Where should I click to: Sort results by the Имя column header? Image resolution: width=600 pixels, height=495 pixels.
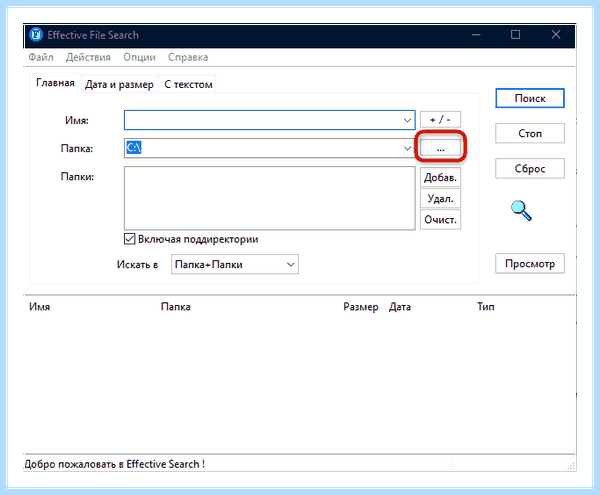tap(40, 307)
